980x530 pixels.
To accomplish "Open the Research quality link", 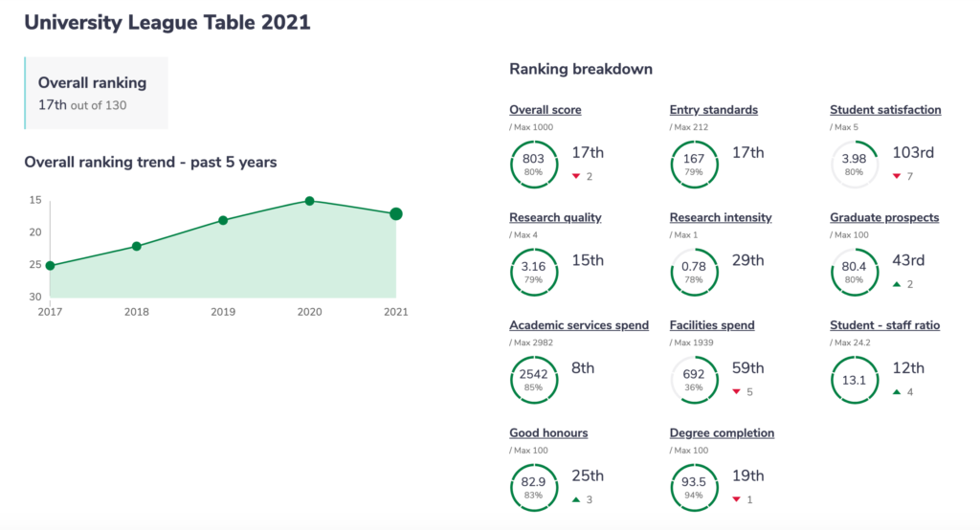I will click(x=555, y=217).
